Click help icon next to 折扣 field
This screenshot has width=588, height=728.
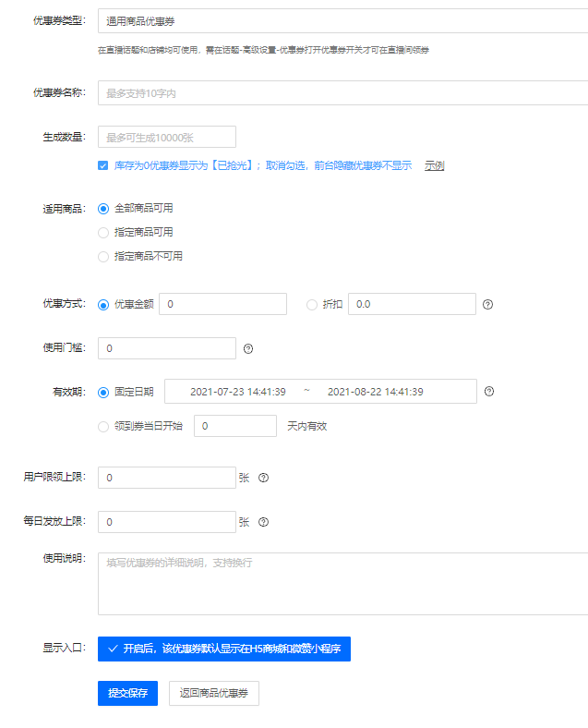(487, 305)
